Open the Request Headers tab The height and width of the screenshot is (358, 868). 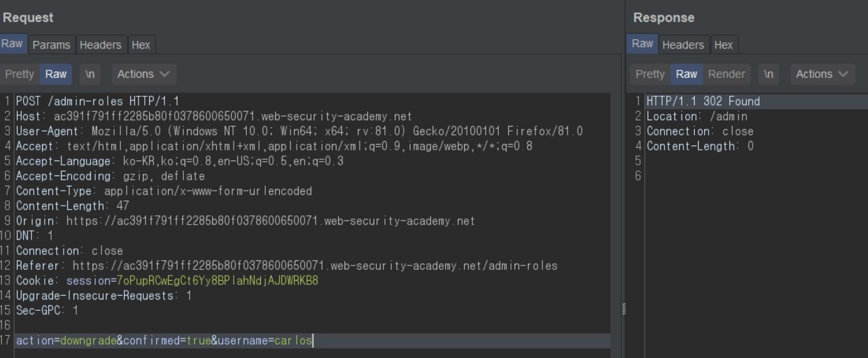coord(100,45)
